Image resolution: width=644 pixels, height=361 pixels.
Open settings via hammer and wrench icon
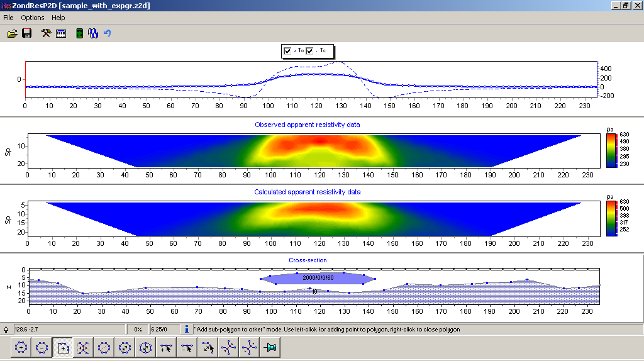click(x=46, y=33)
